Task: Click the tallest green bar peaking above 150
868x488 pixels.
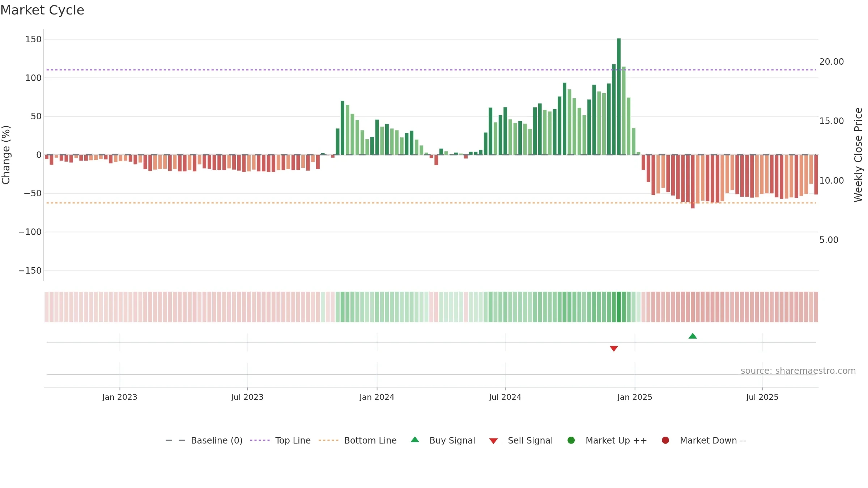Action: [619, 97]
